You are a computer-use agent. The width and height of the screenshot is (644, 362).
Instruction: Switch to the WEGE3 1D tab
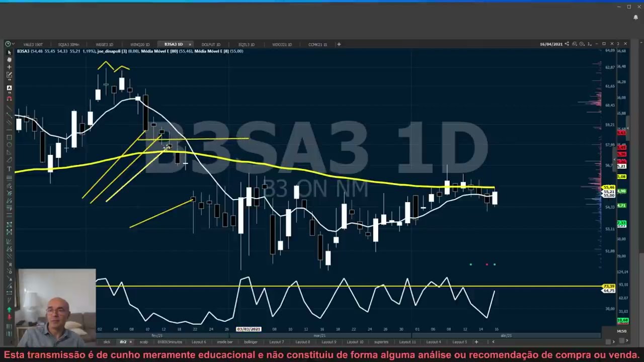[105, 44]
